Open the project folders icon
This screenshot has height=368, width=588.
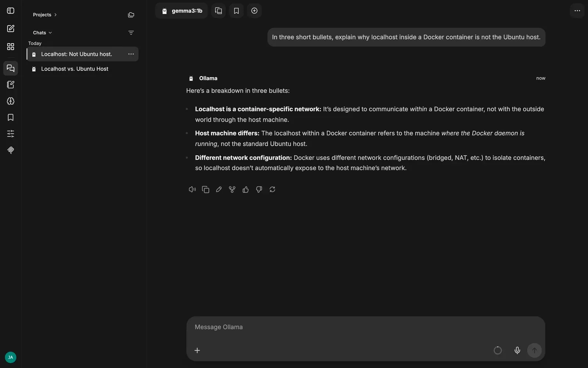click(x=131, y=15)
